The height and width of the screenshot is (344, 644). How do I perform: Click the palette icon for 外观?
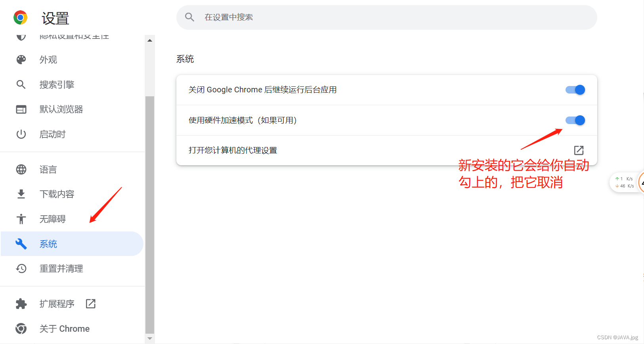click(x=21, y=59)
